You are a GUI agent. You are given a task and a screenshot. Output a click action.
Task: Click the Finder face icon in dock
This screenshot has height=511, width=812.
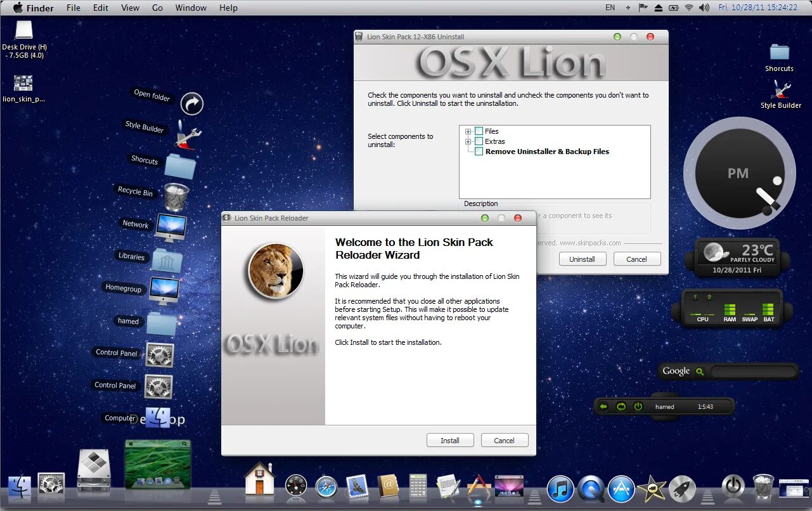pyautogui.click(x=20, y=486)
